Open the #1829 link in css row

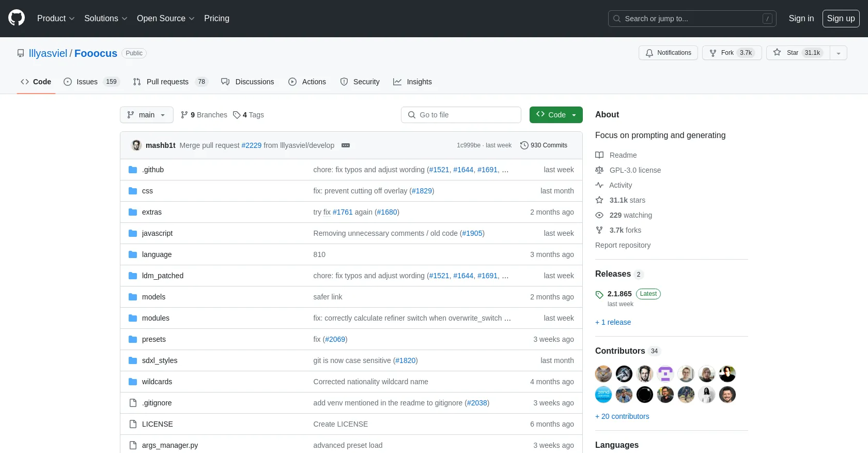pos(422,191)
